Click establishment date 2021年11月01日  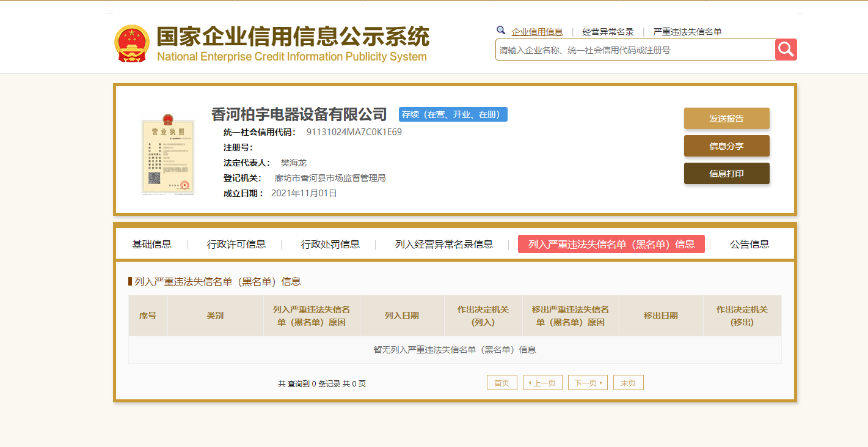(304, 193)
